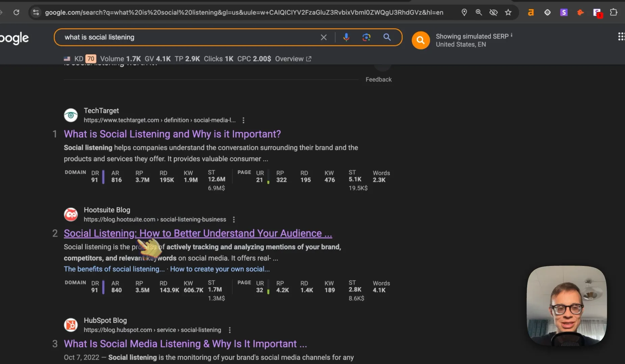Follow 'The benefits of social listening...' sitelink
The image size is (625, 364).
(114, 269)
